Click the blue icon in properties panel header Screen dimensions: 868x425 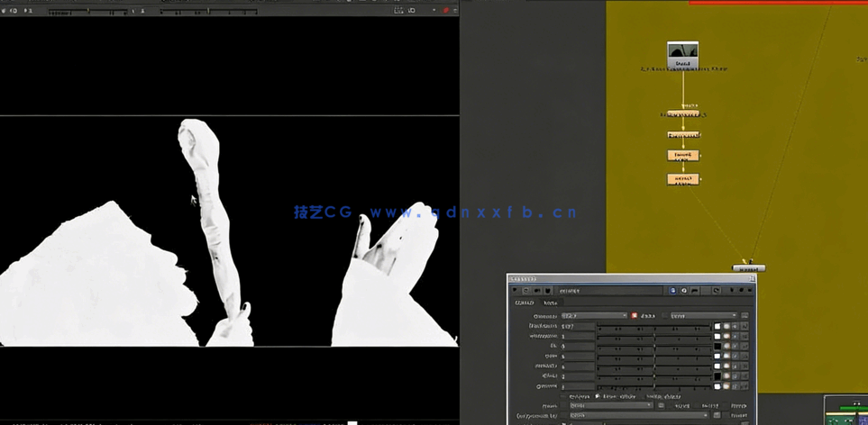click(x=673, y=291)
